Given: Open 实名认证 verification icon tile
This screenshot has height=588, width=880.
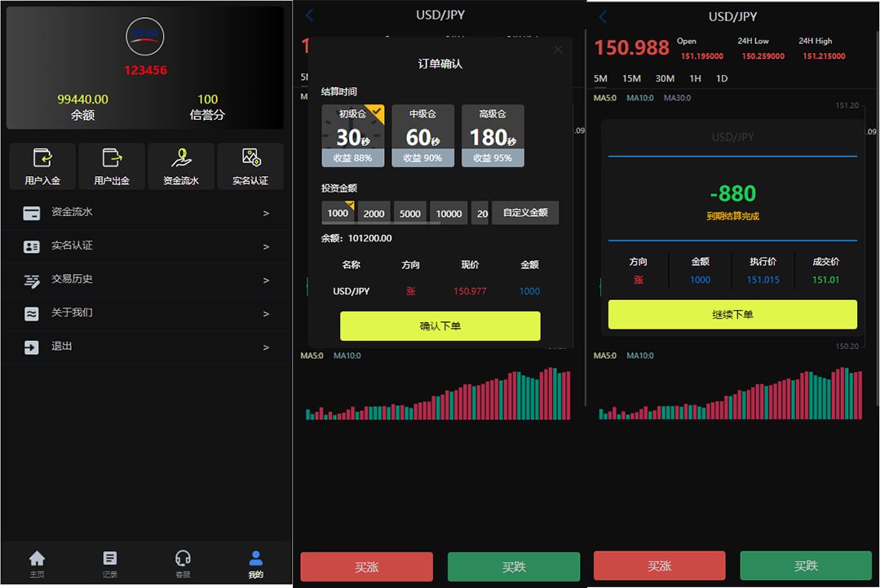Looking at the screenshot, I should coord(250,158).
